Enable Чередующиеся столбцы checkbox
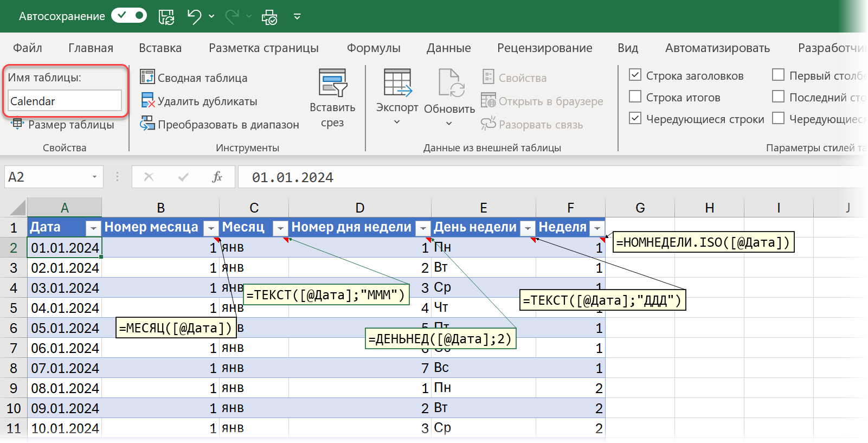 point(779,118)
